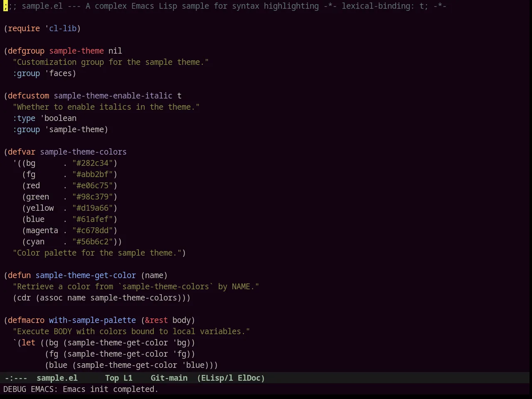Viewport: 532px width, 399px height.
Task: Click the "Color palette for the sample theme." docstring
Action: point(97,253)
